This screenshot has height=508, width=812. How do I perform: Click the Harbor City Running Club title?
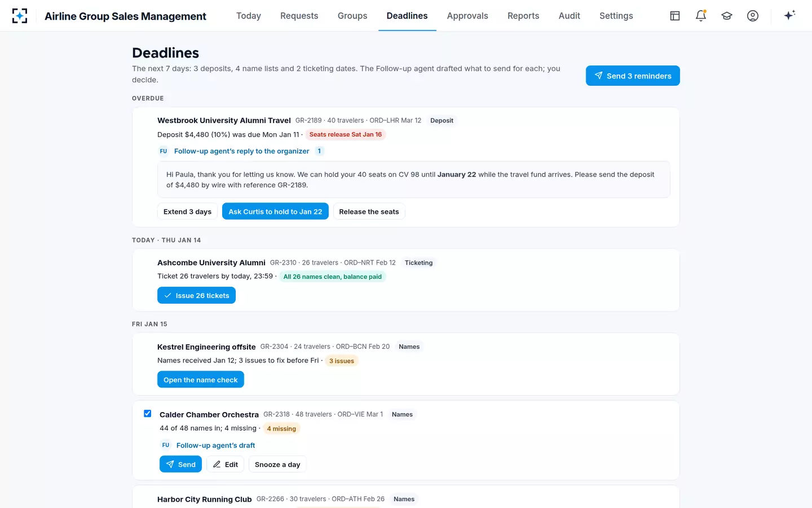pos(205,499)
